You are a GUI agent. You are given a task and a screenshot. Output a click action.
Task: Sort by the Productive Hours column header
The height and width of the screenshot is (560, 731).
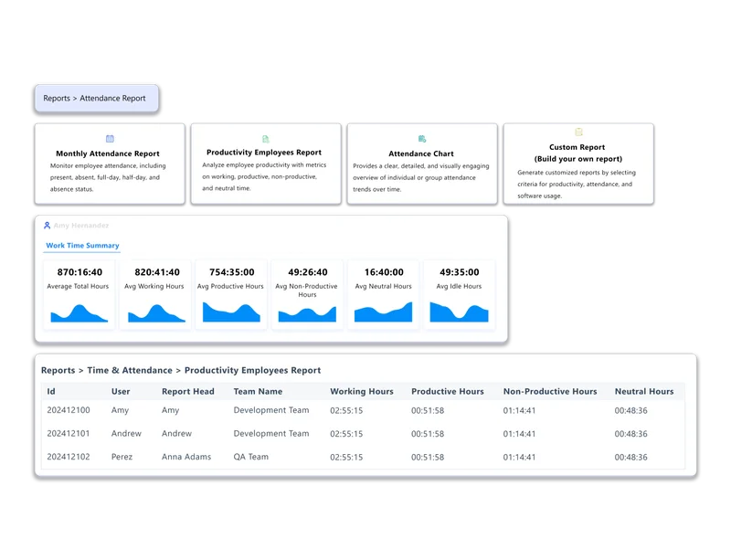[448, 391]
